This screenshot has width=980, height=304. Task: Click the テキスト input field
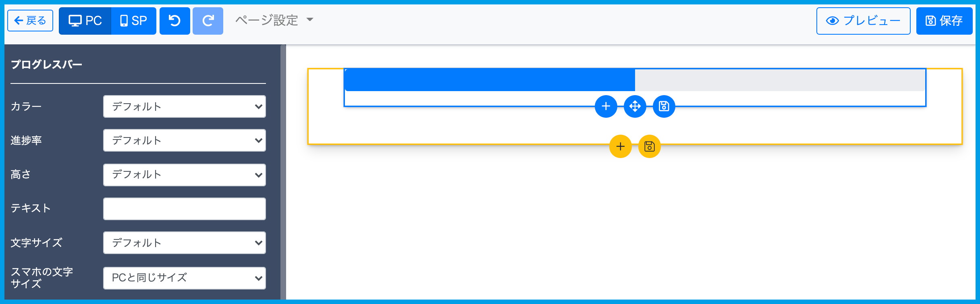[184, 209]
